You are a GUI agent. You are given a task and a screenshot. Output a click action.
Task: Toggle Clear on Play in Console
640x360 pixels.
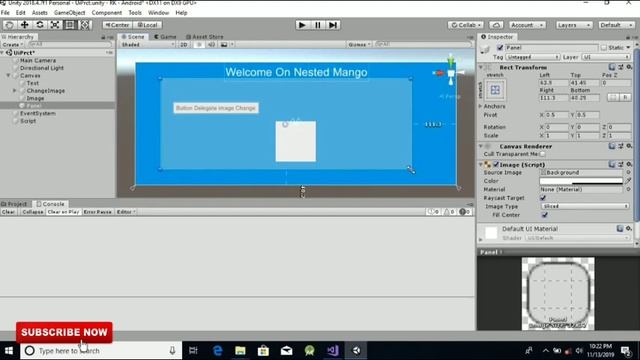63,212
